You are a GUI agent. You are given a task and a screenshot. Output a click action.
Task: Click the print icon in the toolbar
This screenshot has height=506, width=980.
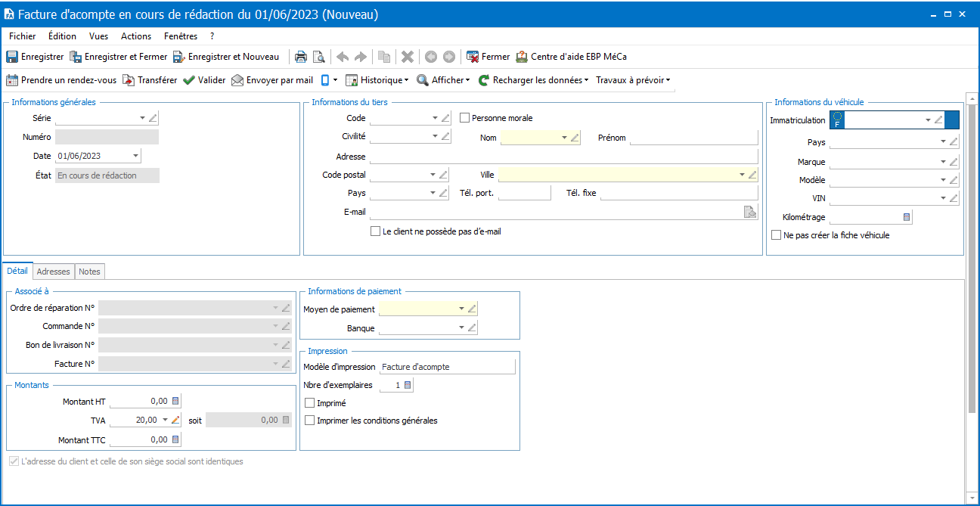[301, 57]
